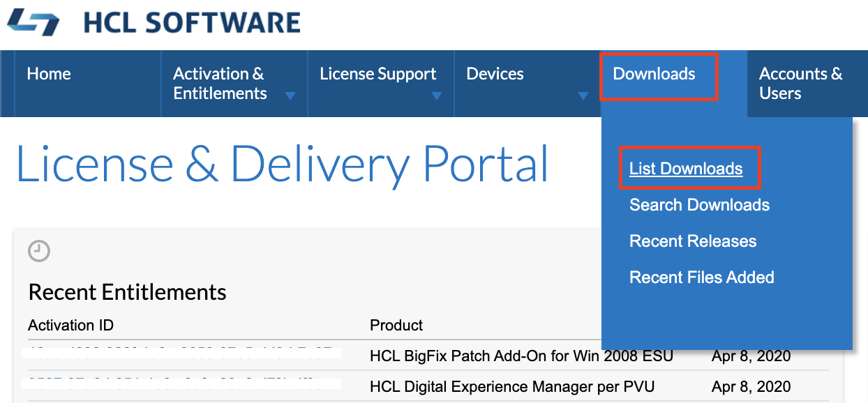Click Apr 8, 2020 date in BigFix row
Image resolution: width=868 pixels, height=403 pixels.
coord(751,356)
